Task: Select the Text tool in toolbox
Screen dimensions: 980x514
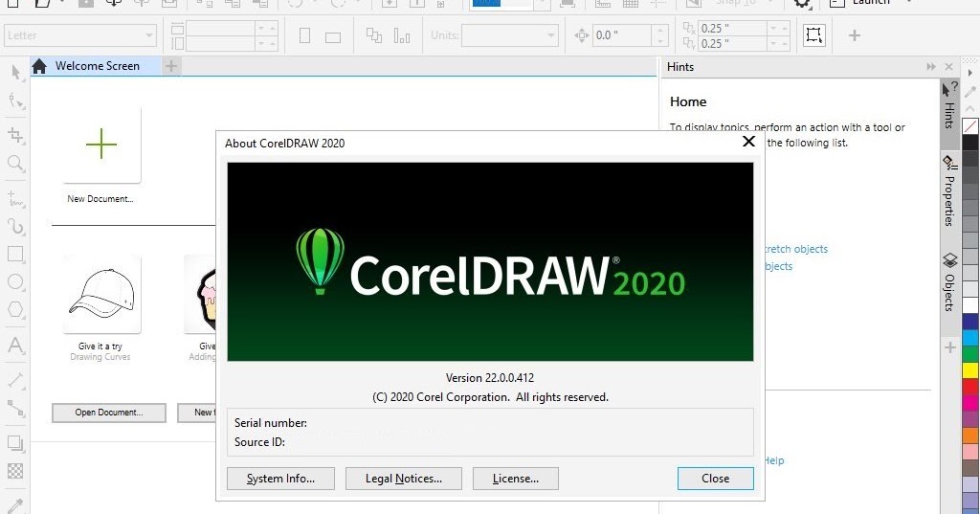Action: 15,346
